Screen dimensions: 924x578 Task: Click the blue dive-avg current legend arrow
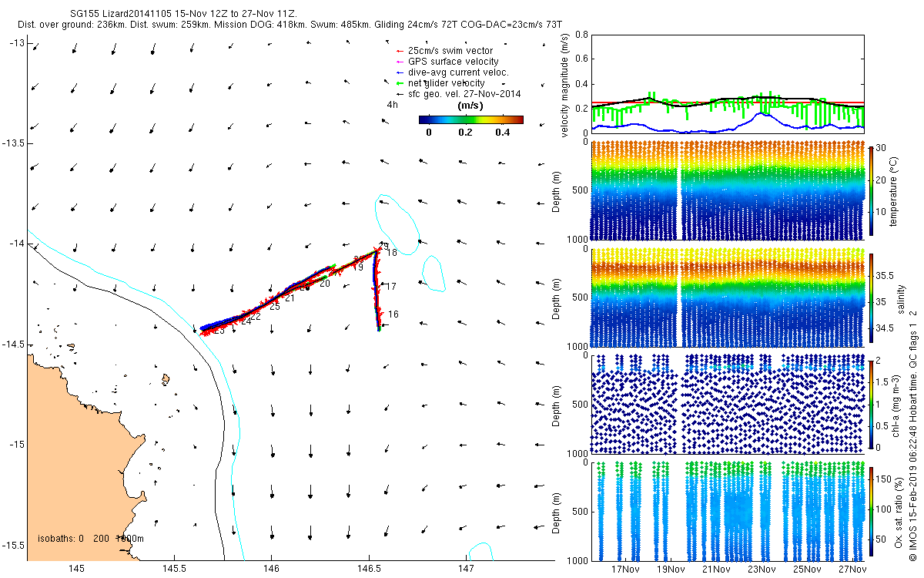click(x=400, y=72)
